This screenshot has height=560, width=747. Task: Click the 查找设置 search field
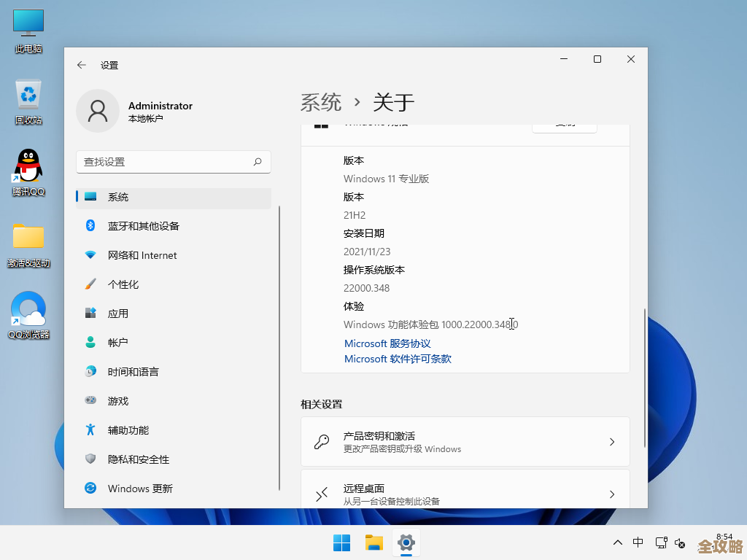click(173, 162)
